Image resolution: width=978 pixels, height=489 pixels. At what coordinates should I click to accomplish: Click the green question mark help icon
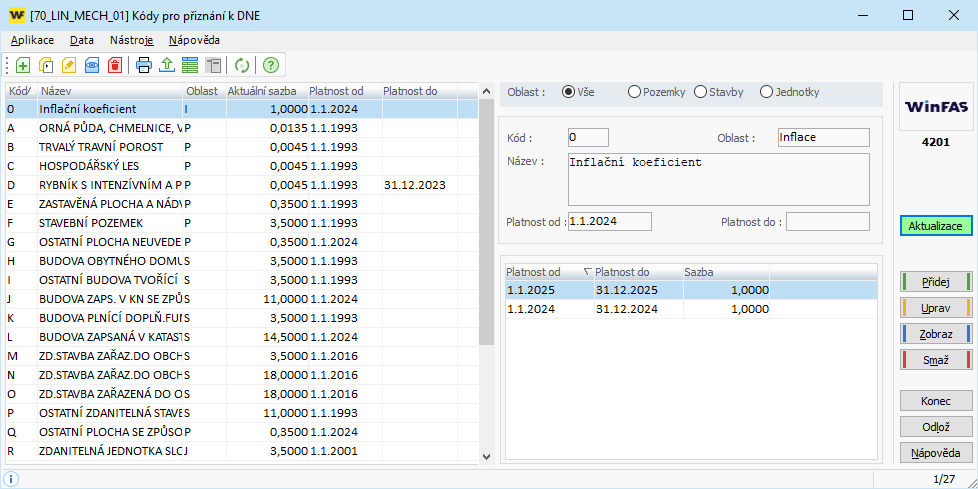point(271,65)
